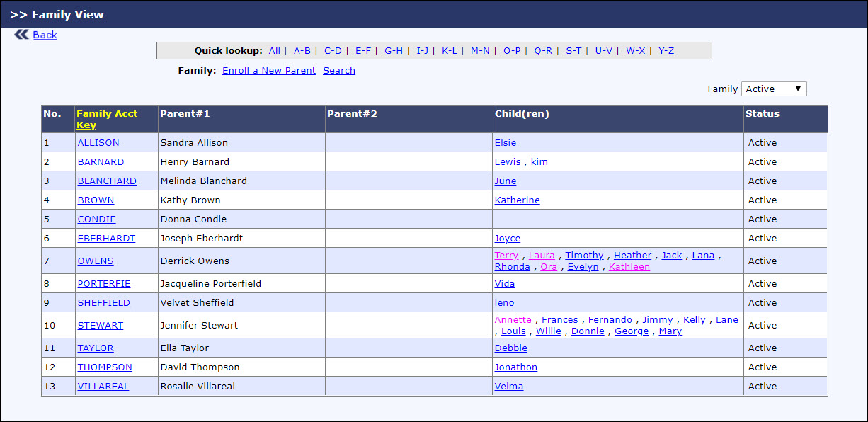Click the Back text link

(45, 35)
